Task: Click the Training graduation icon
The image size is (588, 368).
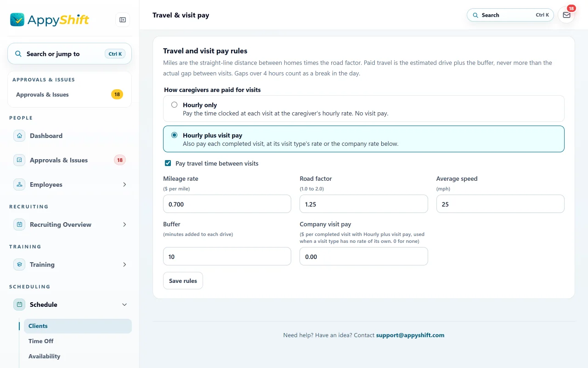Action: (19, 264)
